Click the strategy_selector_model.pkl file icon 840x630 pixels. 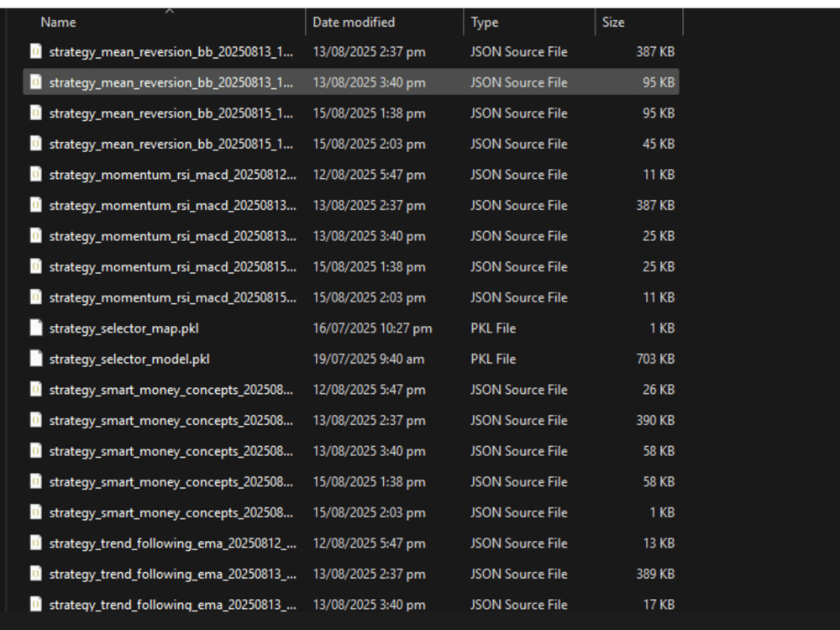coord(36,359)
